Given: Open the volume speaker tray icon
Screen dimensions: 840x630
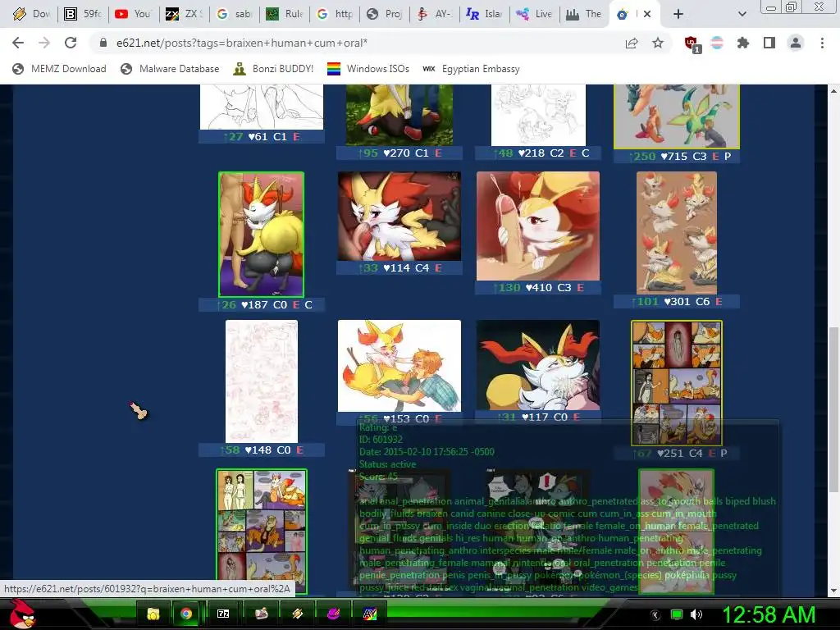Looking at the screenshot, I should (x=697, y=614).
